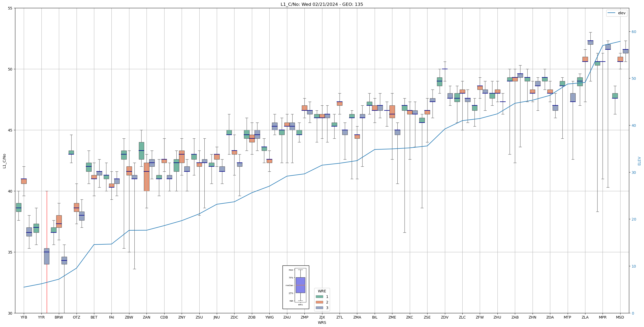
Task: Click the ZSE x-axis label
Action: coord(427,317)
